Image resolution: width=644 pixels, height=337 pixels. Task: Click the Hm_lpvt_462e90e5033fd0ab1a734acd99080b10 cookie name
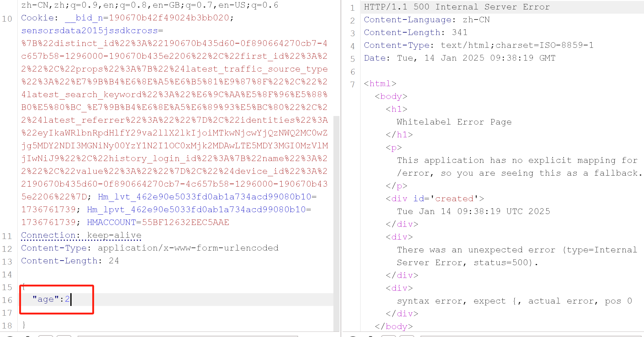[x=196, y=210]
